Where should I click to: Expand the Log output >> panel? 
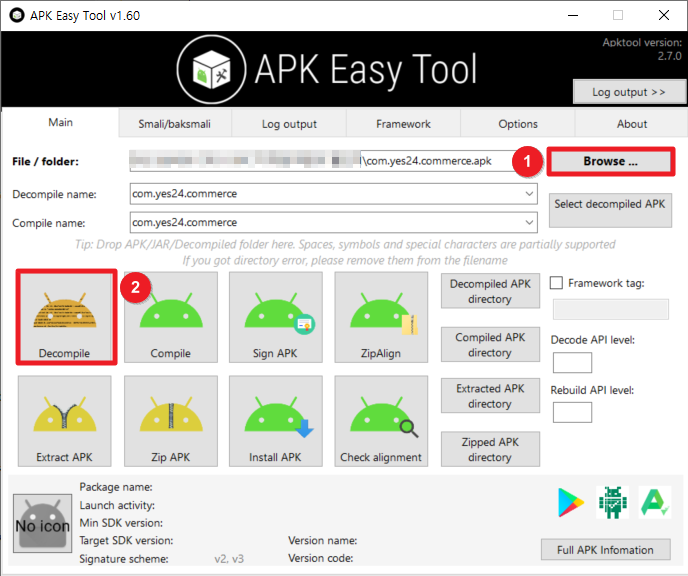click(629, 92)
